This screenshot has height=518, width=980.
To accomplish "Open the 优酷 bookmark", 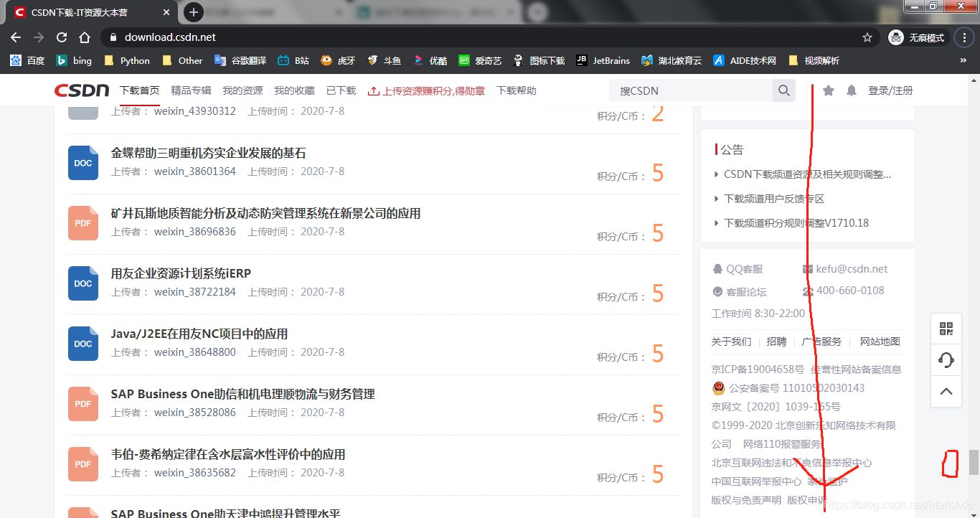I will pos(430,61).
